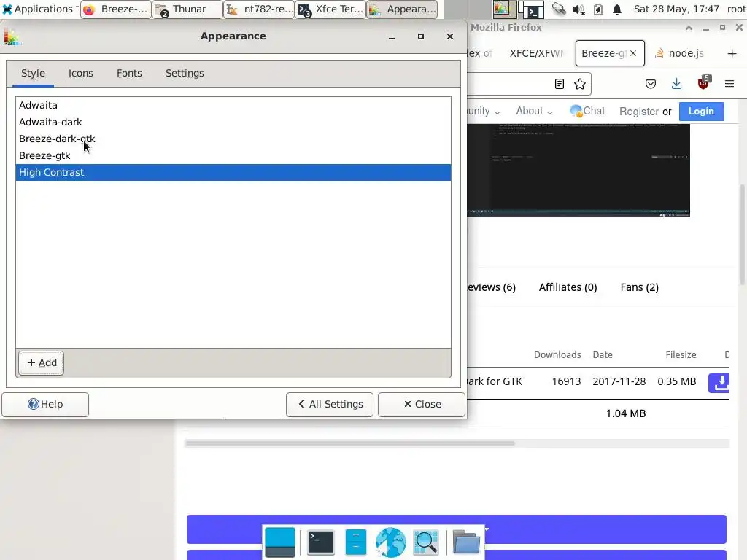Viewport: 747px width, 560px height.
Task: Open the Style tab in Appearance
Action: point(33,74)
